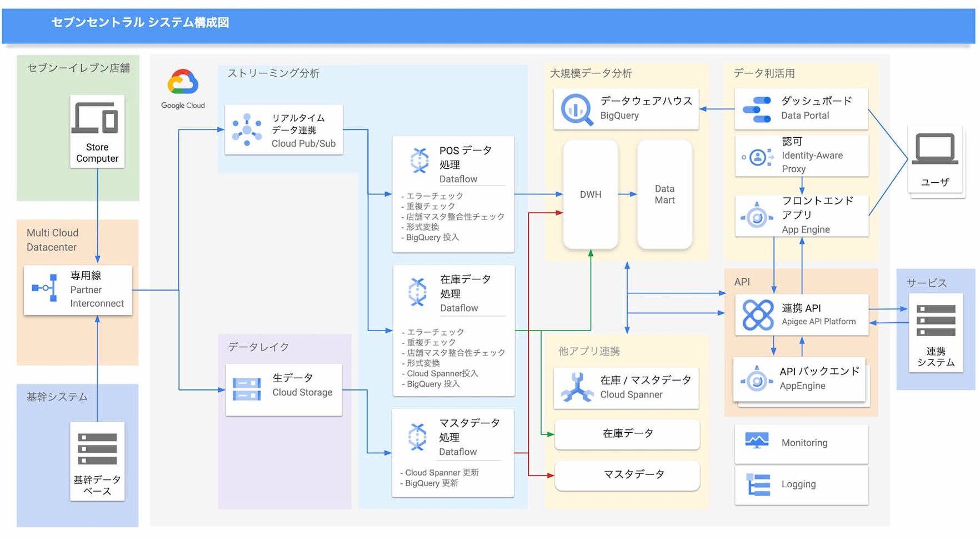This screenshot has height=540, width=980.
Task: Select the 連携システム server icon
Action: pyautogui.click(x=936, y=320)
